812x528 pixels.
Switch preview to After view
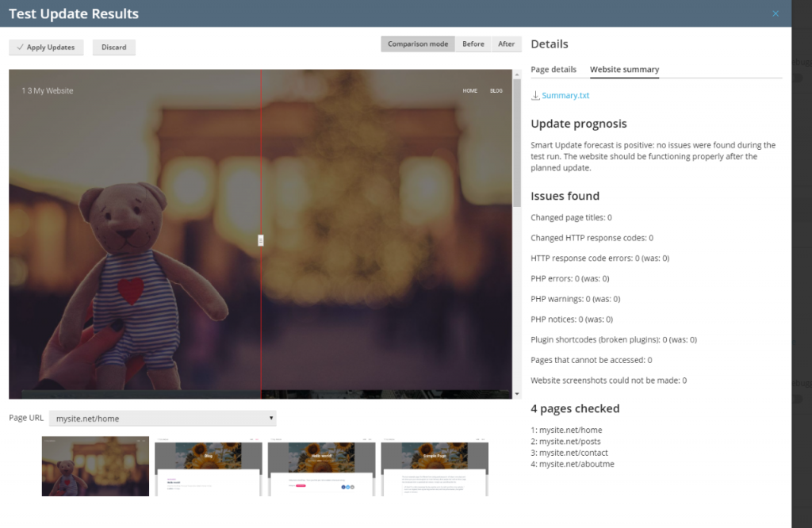[507, 44]
